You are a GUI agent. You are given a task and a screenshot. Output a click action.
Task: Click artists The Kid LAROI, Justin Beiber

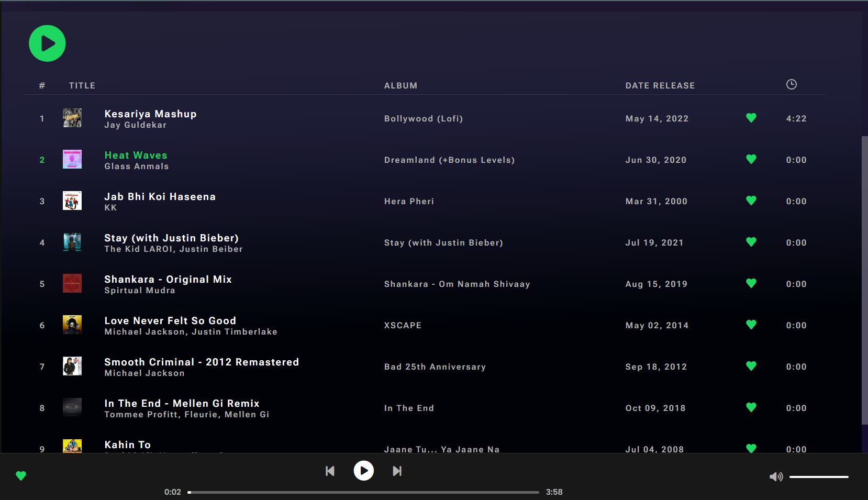173,249
